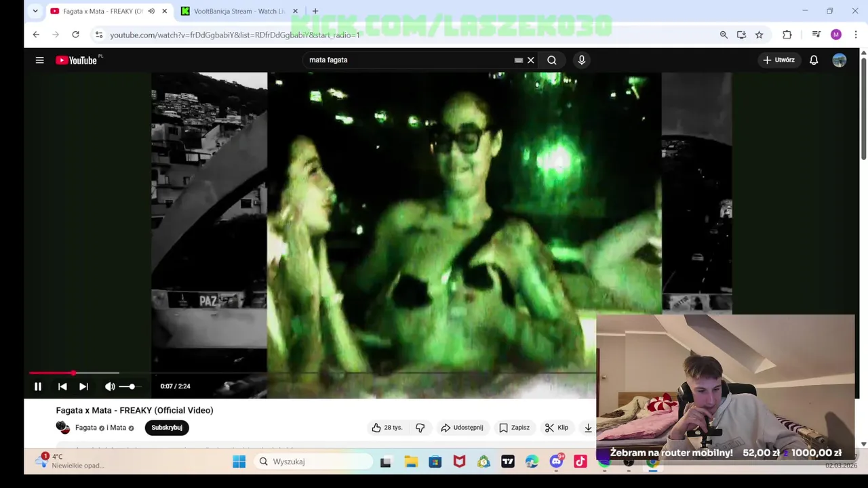Open the browser zoom magnifier icon
868x488 pixels.
pyautogui.click(x=724, y=35)
